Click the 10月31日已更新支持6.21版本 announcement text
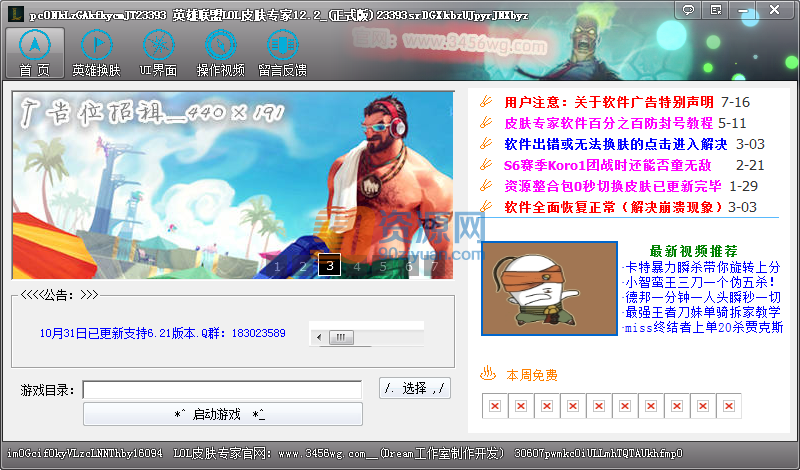 (x=162, y=333)
